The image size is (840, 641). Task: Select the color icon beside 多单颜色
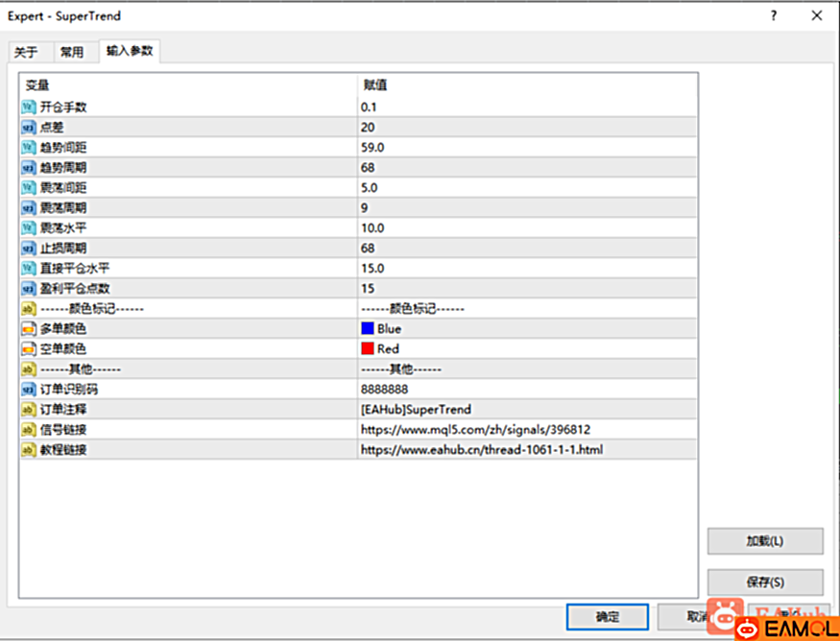pos(28,329)
